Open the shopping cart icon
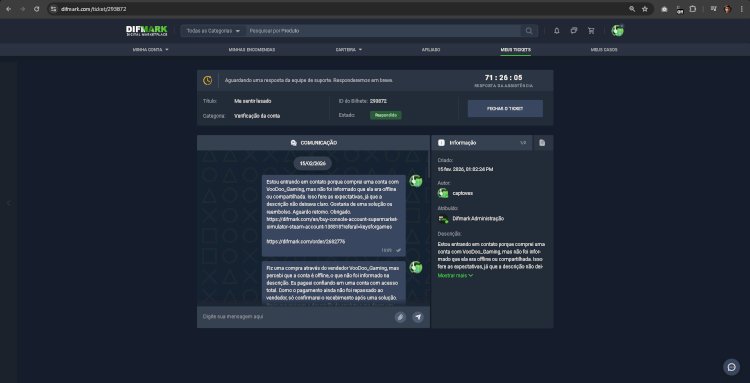Image resolution: width=750 pixels, height=383 pixels. (591, 31)
